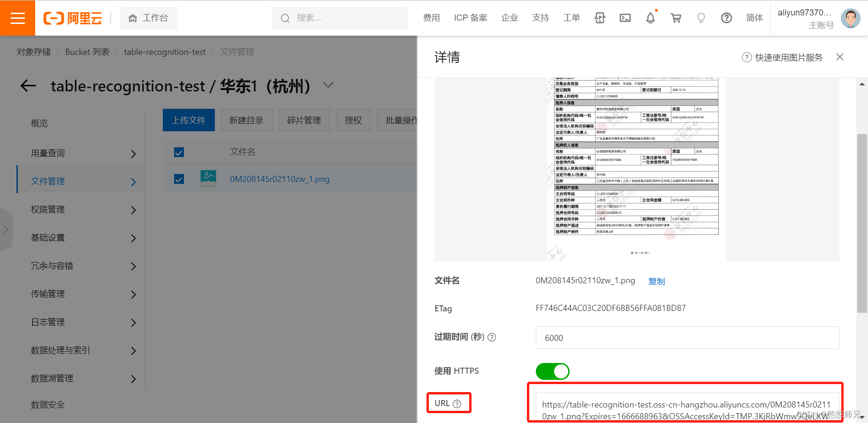Select the ETag value text

pyautogui.click(x=610, y=308)
